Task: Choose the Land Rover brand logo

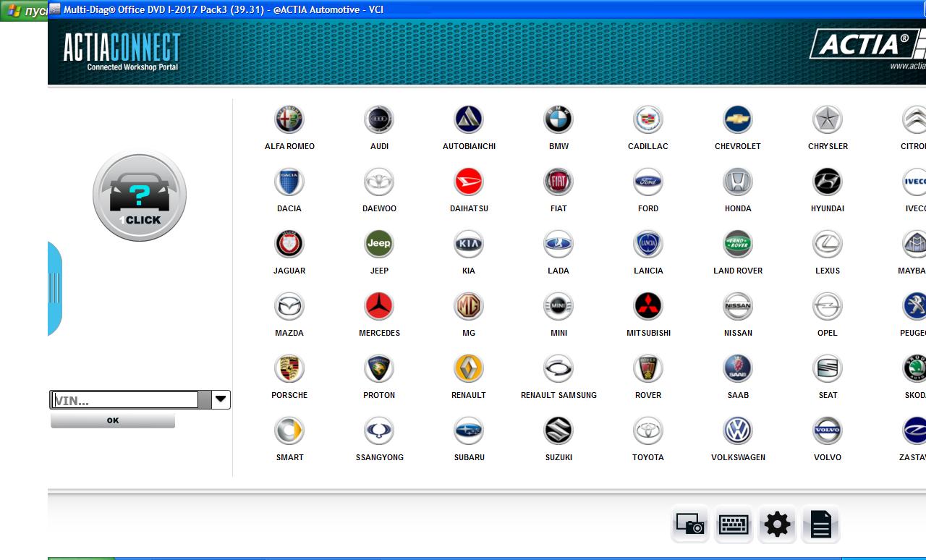Action: coord(738,244)
